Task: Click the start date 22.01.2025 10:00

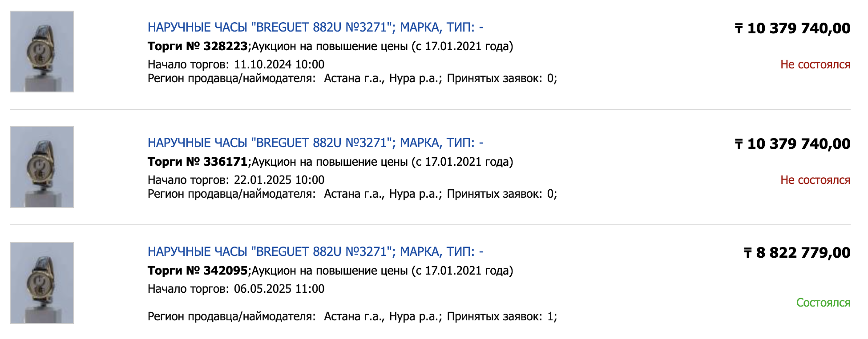Action: tap(279, 180)
